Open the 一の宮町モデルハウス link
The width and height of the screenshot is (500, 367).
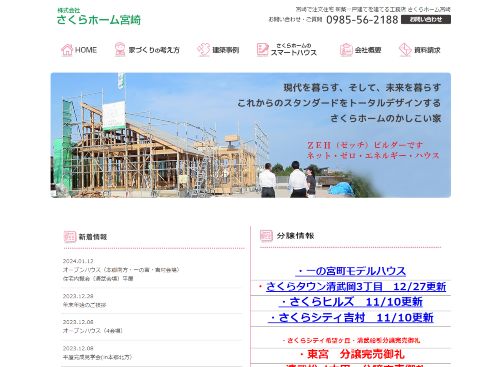click(351, 271)
